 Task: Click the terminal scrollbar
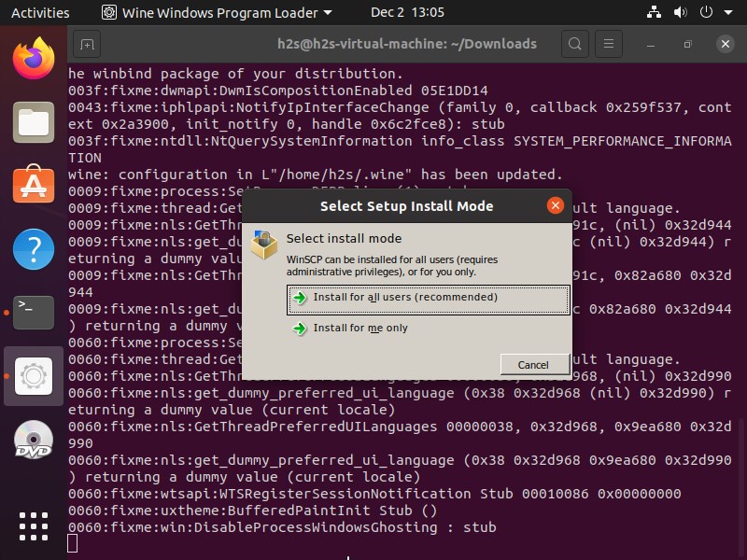740,488
